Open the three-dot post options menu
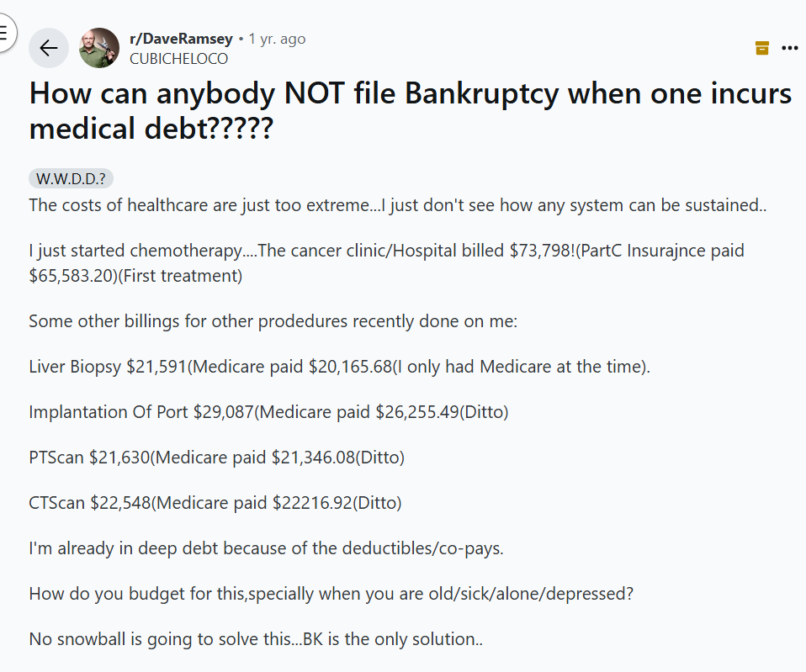 pos(789,48)
